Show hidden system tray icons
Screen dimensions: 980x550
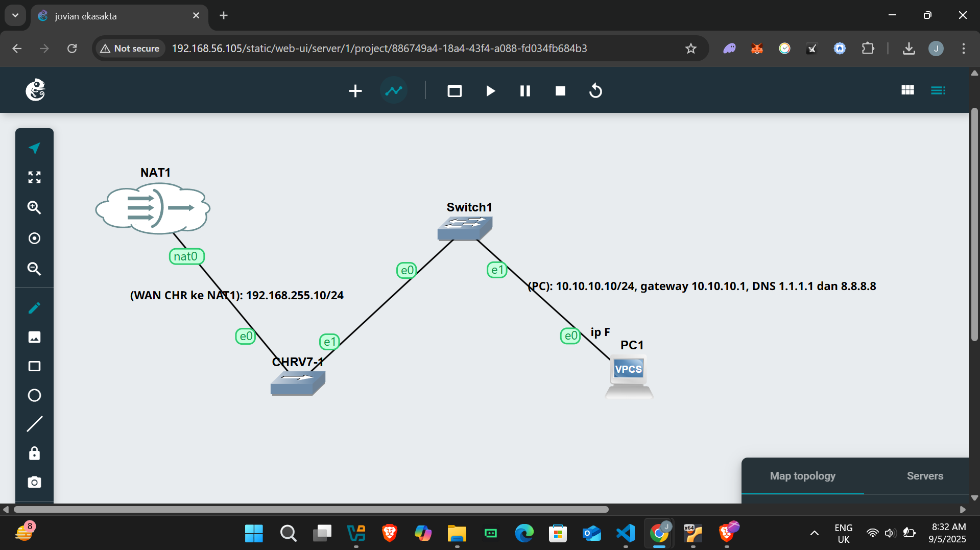(815, 534)
